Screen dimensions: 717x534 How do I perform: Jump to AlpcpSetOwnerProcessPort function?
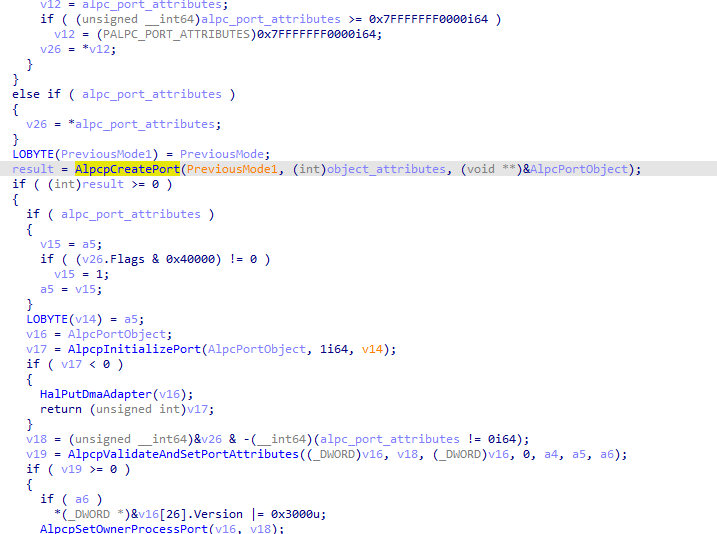pyautogui.click(x=124, y=529)
